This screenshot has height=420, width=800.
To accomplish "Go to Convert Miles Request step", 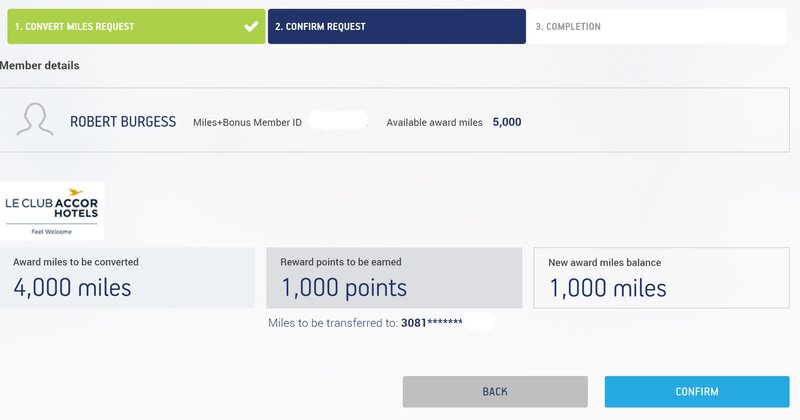I will point(136,26).
